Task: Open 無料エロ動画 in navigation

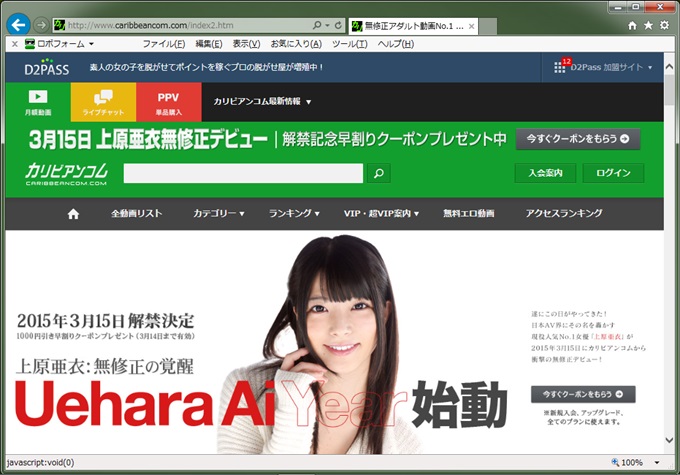Action: click(468, 213)
